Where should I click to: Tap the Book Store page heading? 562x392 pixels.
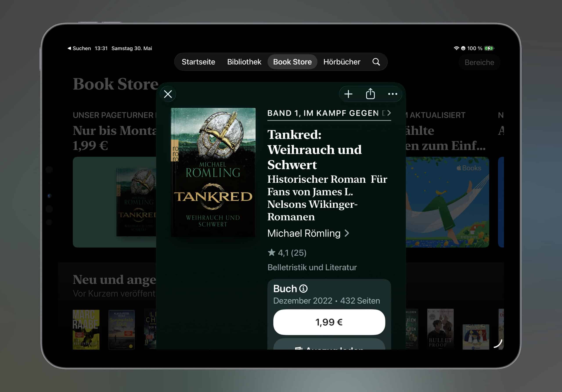coord(115,84)
